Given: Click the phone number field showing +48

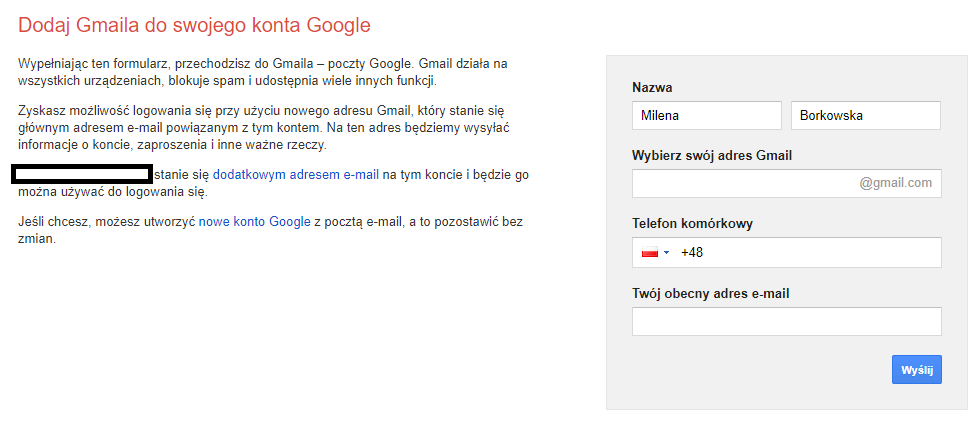Looking at the screenshot, I should point(810,253).
